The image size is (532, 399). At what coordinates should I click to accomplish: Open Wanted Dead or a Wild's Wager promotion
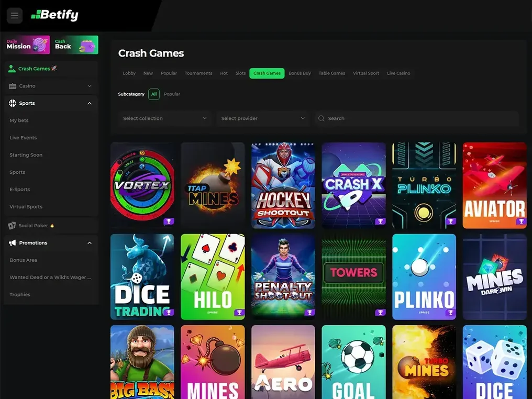[51, 278]
